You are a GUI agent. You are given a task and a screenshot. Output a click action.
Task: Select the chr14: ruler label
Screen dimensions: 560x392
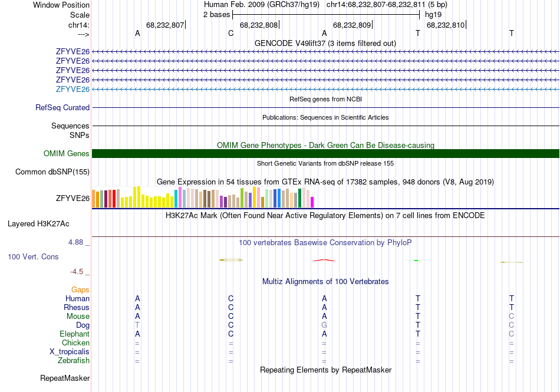pyautogui.click(x=78, y=25)
